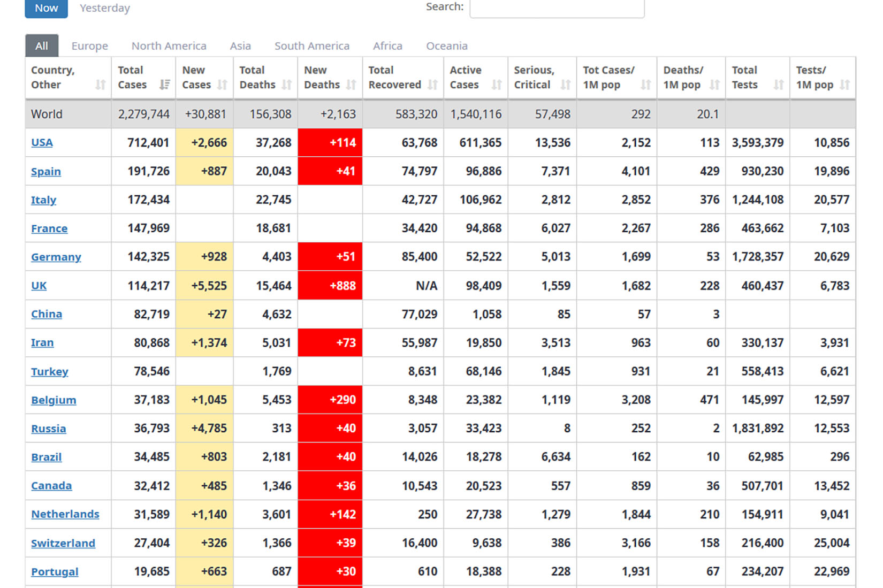Sort by Serious, Critical column icon
Image resolution: width=883 pixels, height=588 pixels.
565,85
